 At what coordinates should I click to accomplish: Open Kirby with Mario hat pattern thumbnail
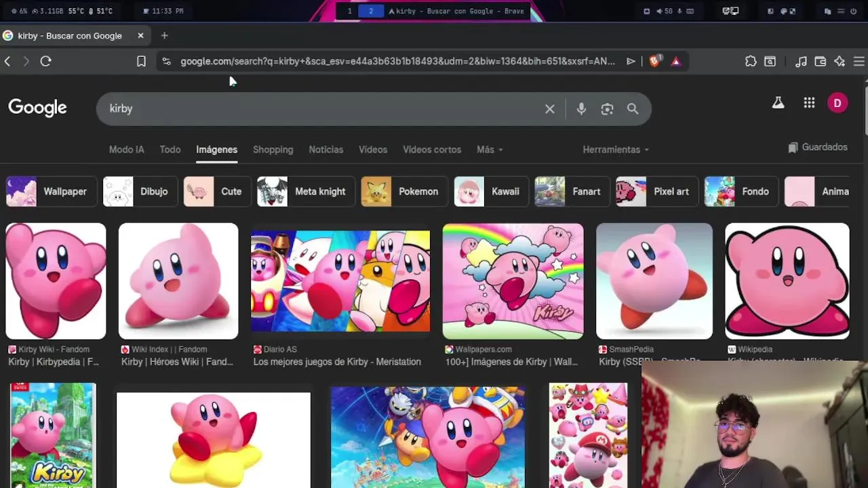(x=588, y=435)
